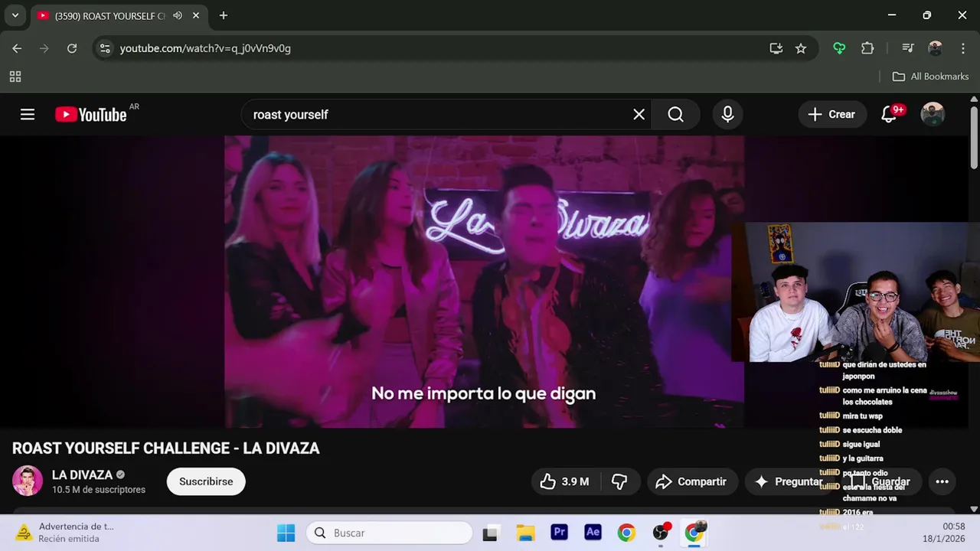Open Task View on the taskbar
Viewport: 980px width, 551px height.
(491, 533)
